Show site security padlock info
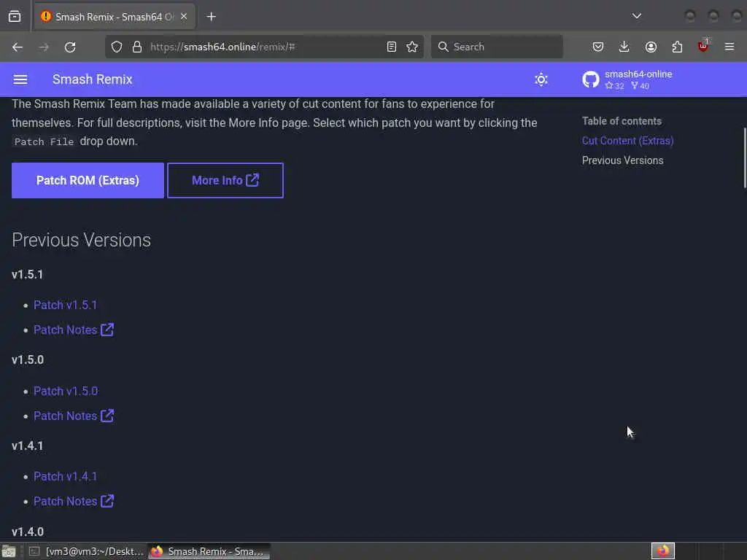The width and height of the screenshot is (747, 560). (x=137, y=47)
